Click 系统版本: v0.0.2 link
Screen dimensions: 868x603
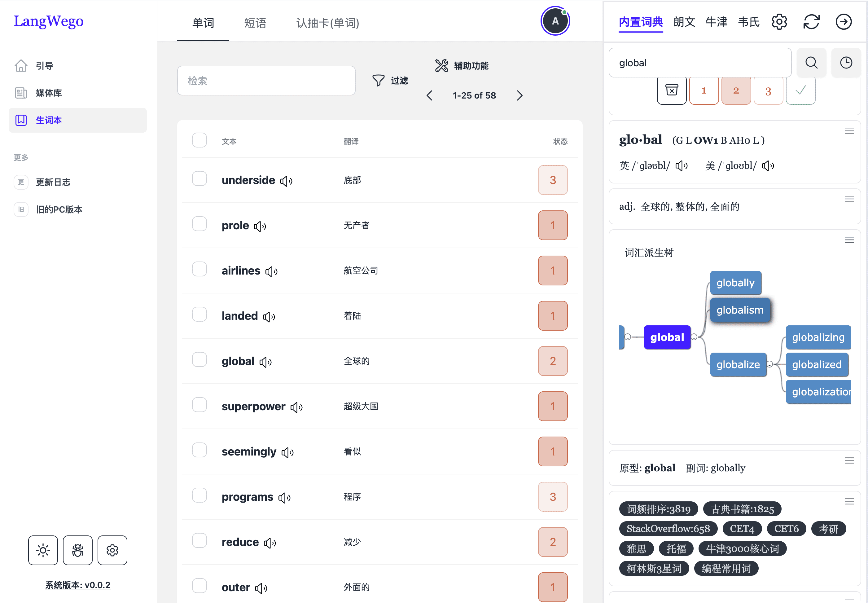pos(78,585)
